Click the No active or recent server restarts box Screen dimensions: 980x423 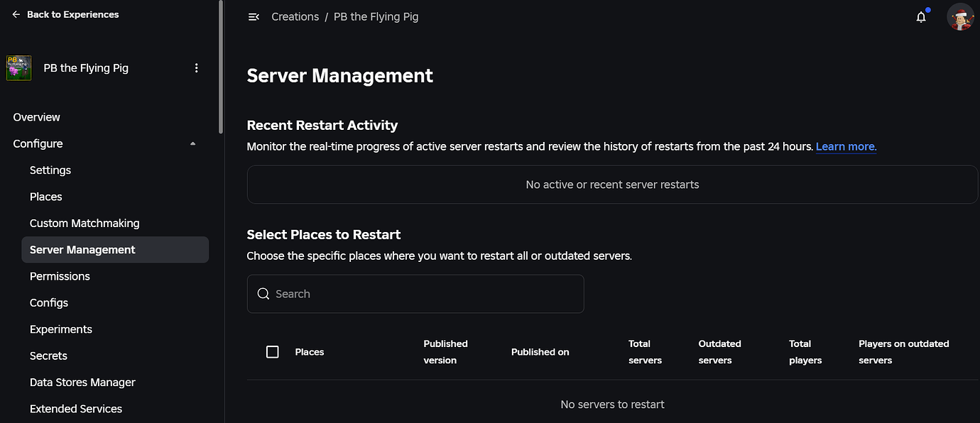613,185
